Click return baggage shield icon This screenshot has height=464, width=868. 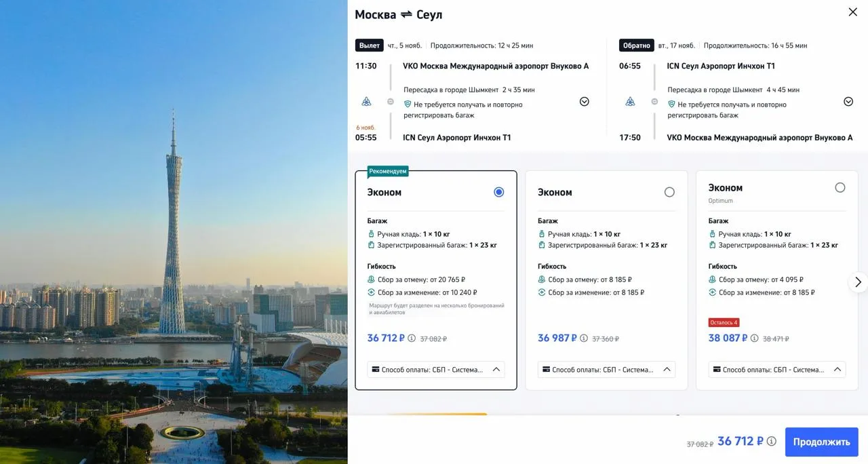671,104
